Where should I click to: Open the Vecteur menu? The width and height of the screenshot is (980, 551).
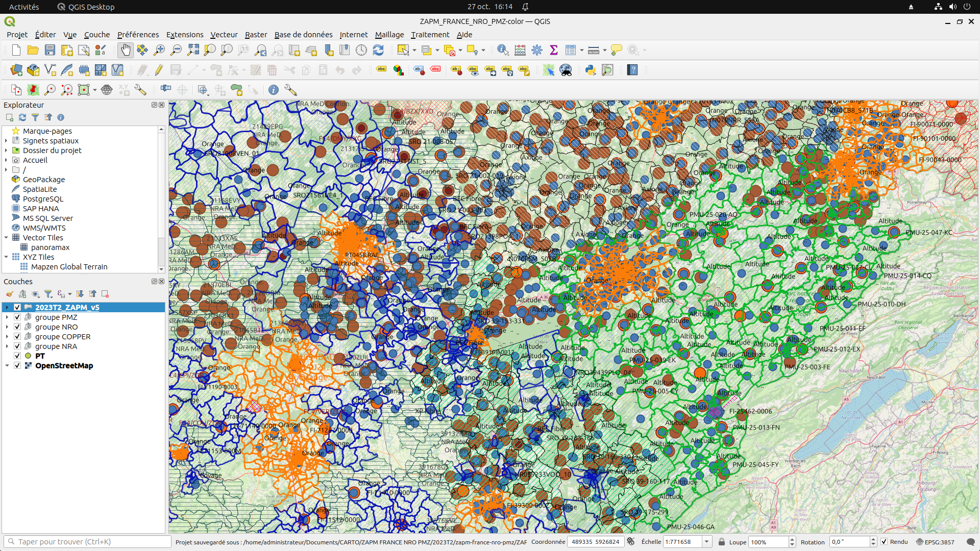224,35
